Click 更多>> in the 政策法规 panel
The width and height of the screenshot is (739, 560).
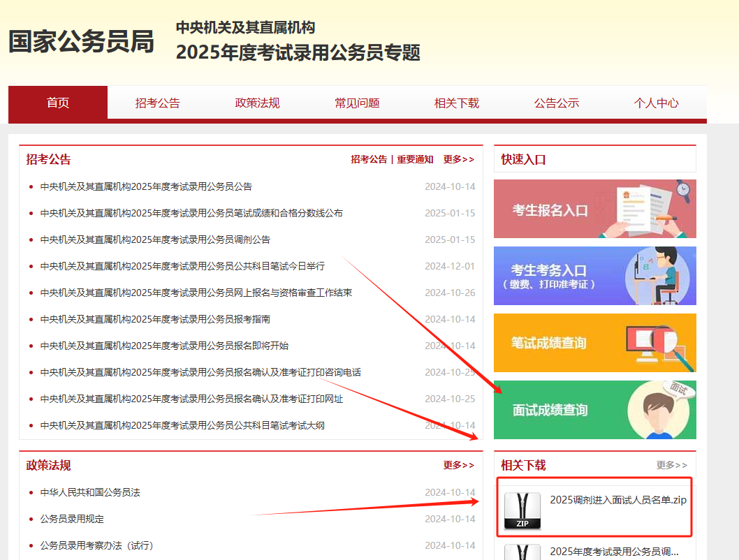(459, 465)
